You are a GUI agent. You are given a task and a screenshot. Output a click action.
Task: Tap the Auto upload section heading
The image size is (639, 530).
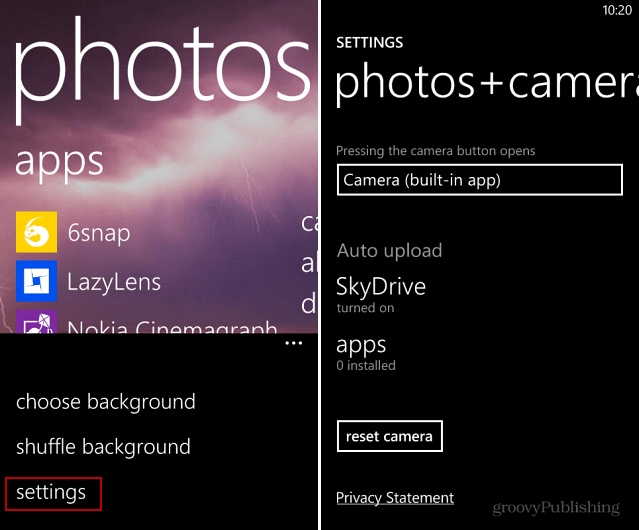[390, 251]
